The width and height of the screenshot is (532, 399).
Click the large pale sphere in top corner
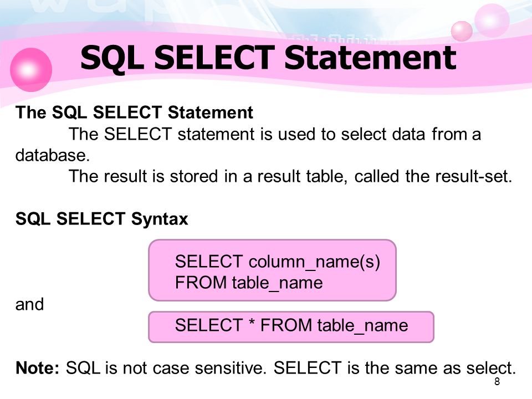[x=492, y=20]
